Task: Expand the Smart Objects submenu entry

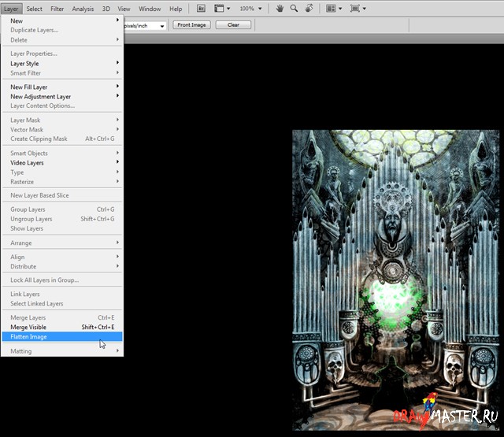Action: [x=62, y=154]
